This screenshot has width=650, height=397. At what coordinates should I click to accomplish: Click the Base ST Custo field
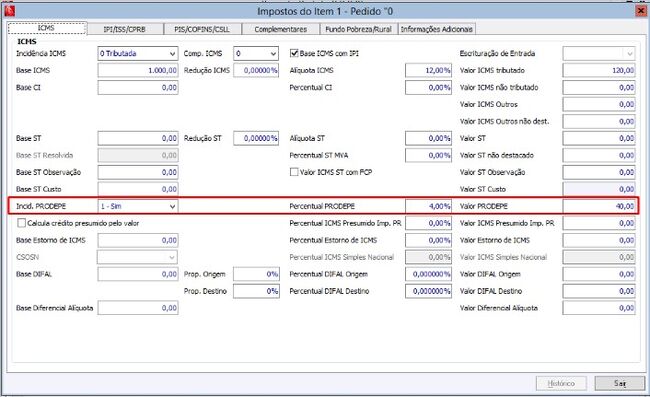[138, 189]
